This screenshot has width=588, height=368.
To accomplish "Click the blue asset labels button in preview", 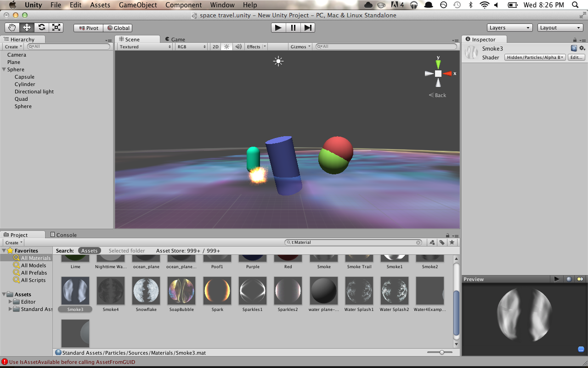I will click(x=581, y=349).
